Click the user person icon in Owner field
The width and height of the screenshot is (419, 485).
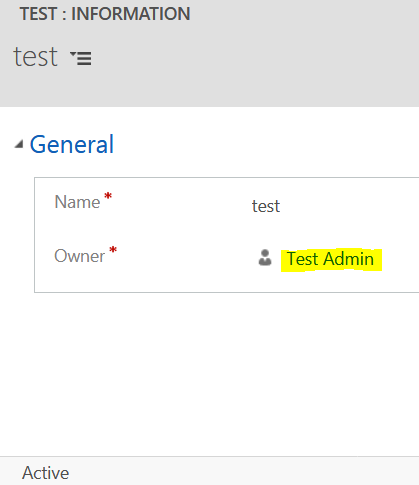(265, 258)
